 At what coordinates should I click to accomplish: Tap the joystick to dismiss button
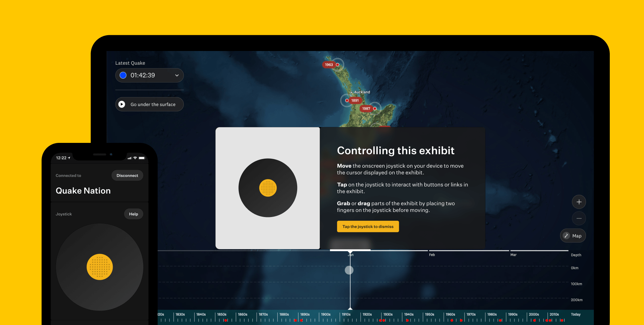point(368,226)
